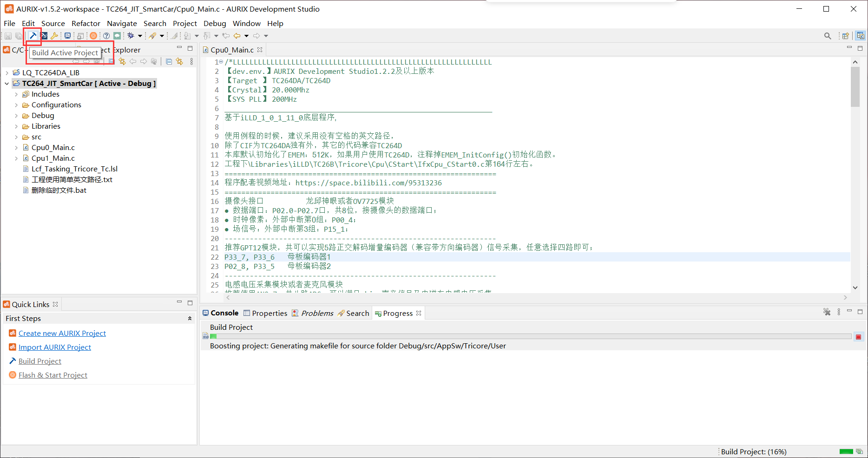Open the Project Explorer view menu dots

[x=191, y=61]
